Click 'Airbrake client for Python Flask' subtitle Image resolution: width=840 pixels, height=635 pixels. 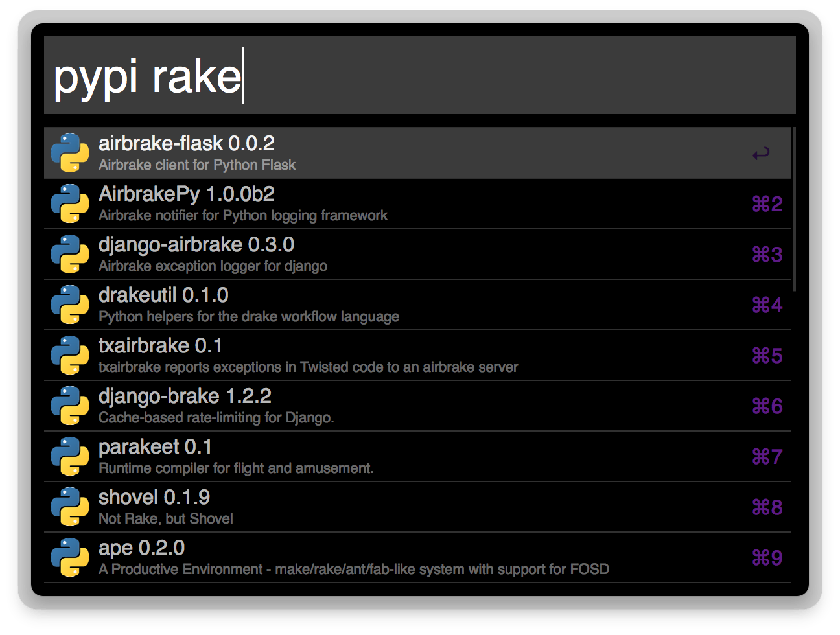(197, 165)
